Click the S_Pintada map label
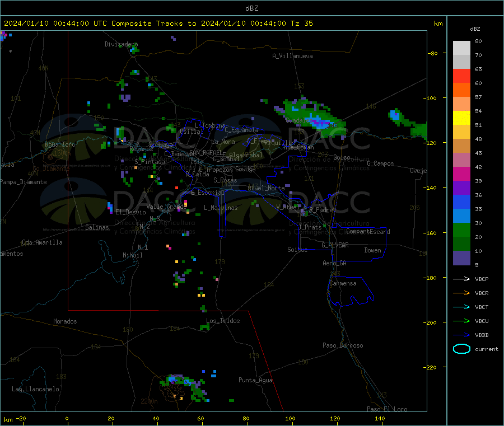 150,162
